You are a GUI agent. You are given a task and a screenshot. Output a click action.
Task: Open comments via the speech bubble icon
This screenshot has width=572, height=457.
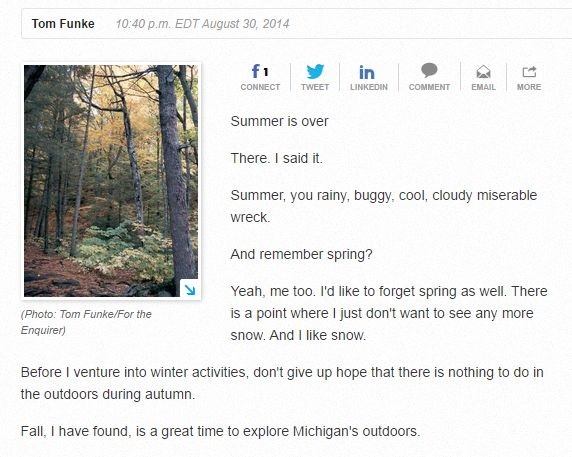[x=429, y=70]
